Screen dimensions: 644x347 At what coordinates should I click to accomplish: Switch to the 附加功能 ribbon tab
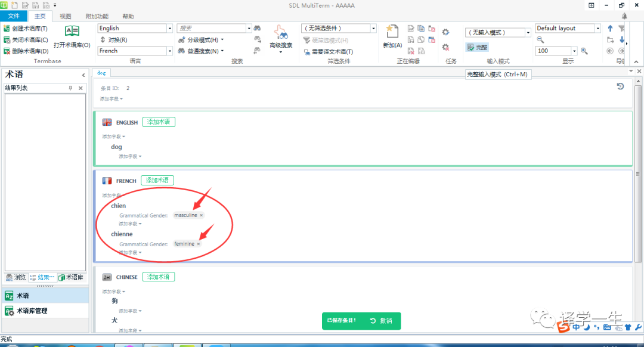pyautogui.click(x=97, y=17)
